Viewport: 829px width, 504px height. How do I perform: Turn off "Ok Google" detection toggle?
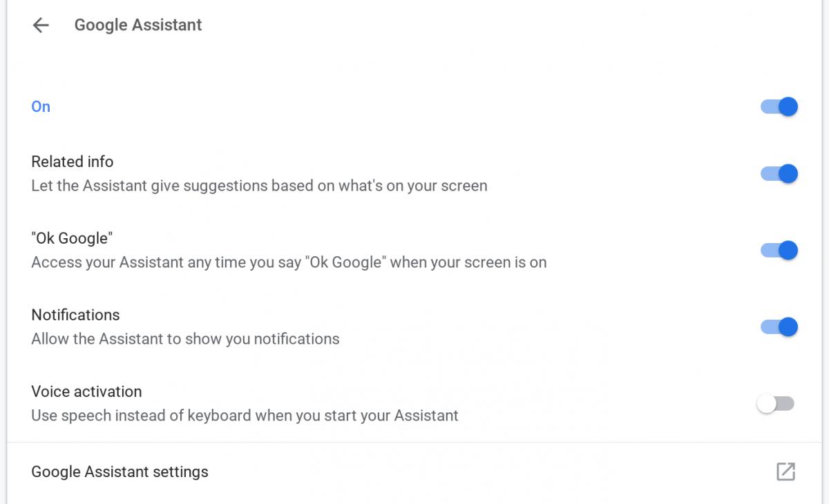click(779, 251)
